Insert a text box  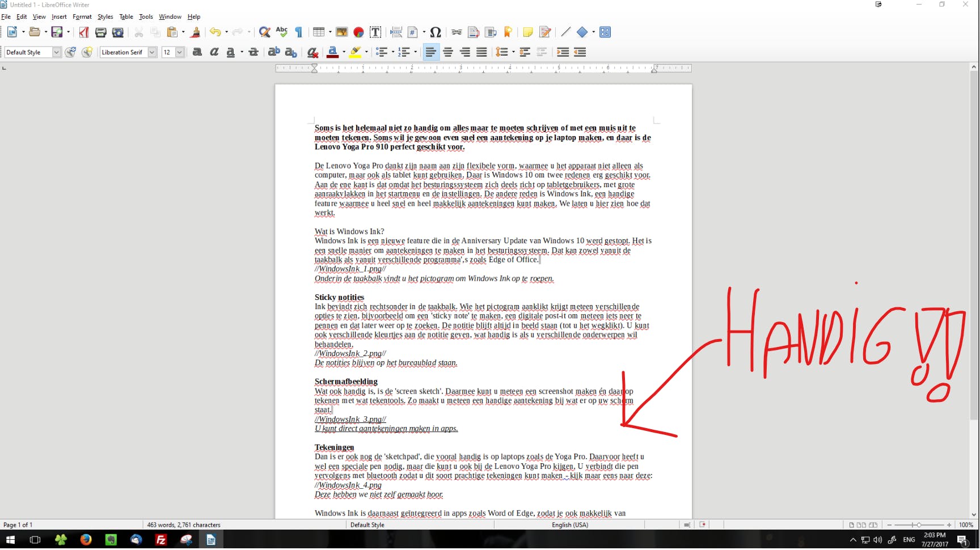375,32
